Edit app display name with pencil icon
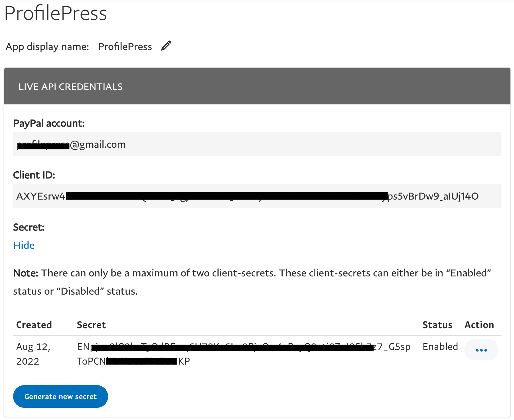The image size is (514, 420). point(166,46)
